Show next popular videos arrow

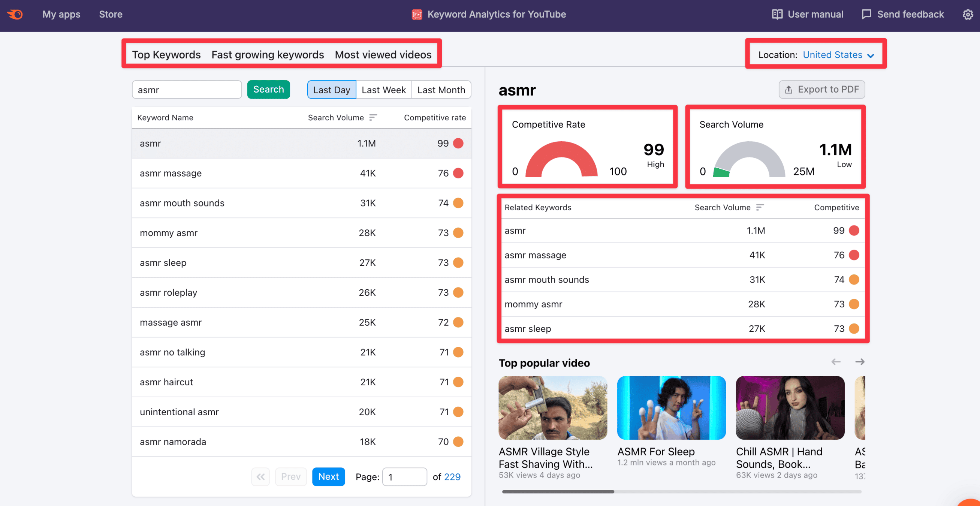click(x=860, y=362)
